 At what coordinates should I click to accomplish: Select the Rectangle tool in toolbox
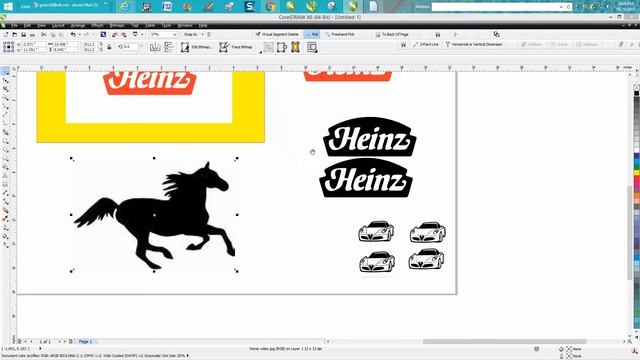coord(5,141)
